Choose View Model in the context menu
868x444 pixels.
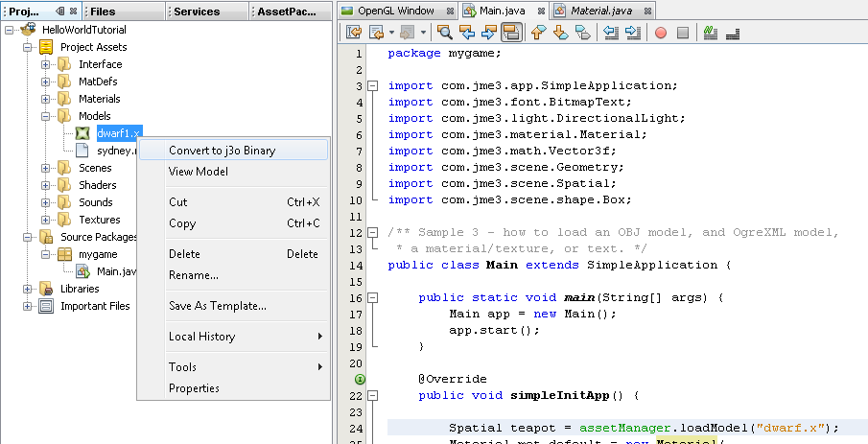(234, 171)
